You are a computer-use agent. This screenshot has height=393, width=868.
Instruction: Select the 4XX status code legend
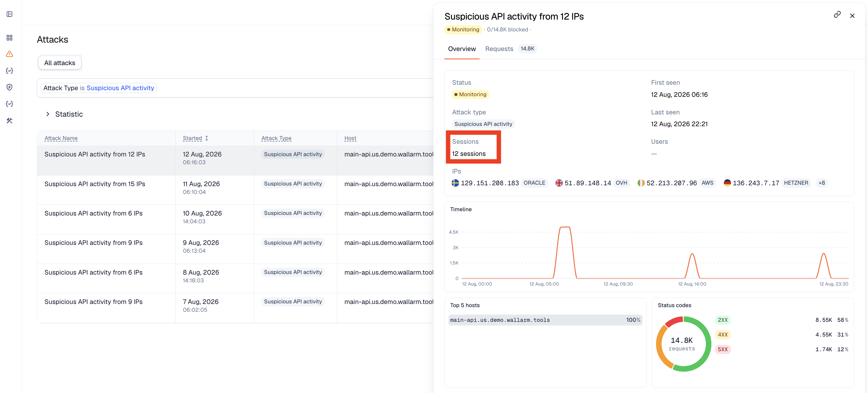pos(722,335)
